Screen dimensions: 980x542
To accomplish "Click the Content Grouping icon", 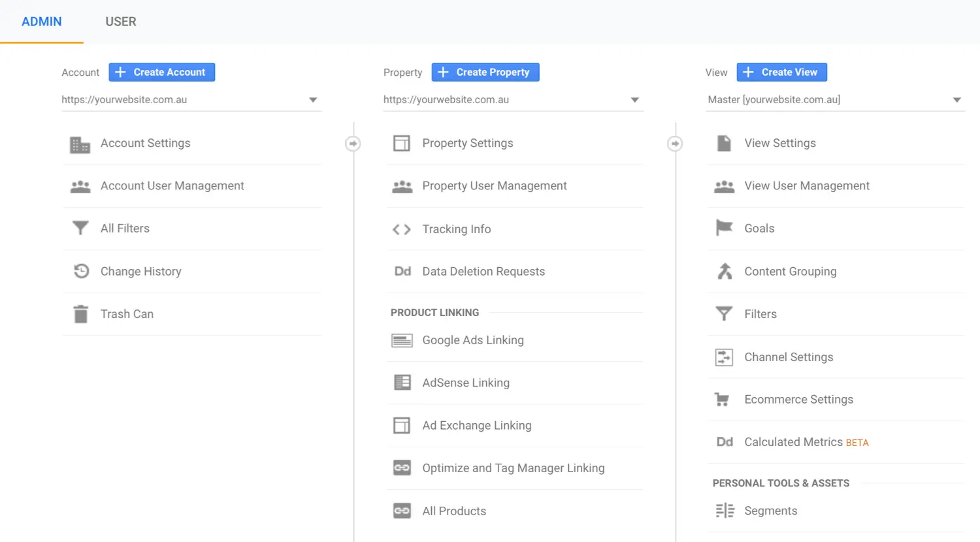I will 725,271.
